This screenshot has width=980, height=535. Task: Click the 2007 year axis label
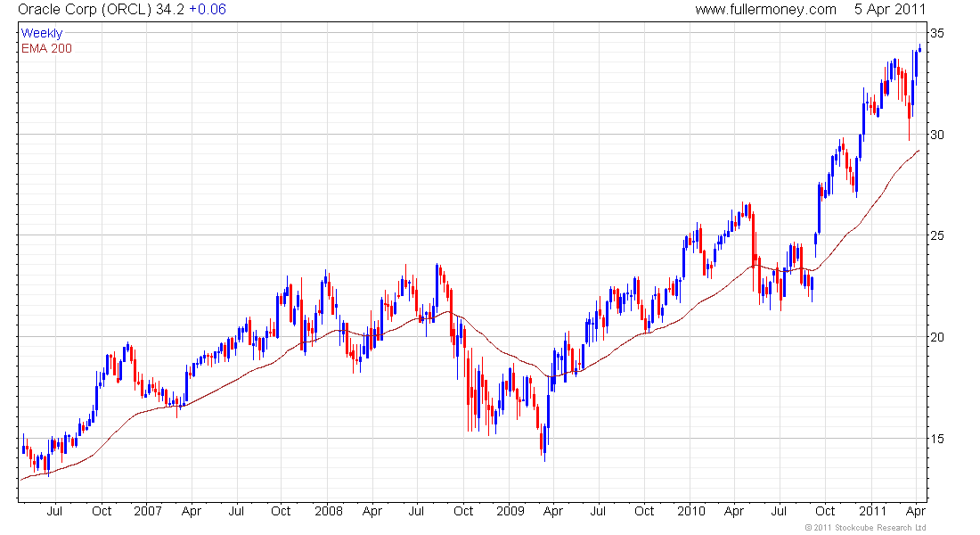pos(148,511)
